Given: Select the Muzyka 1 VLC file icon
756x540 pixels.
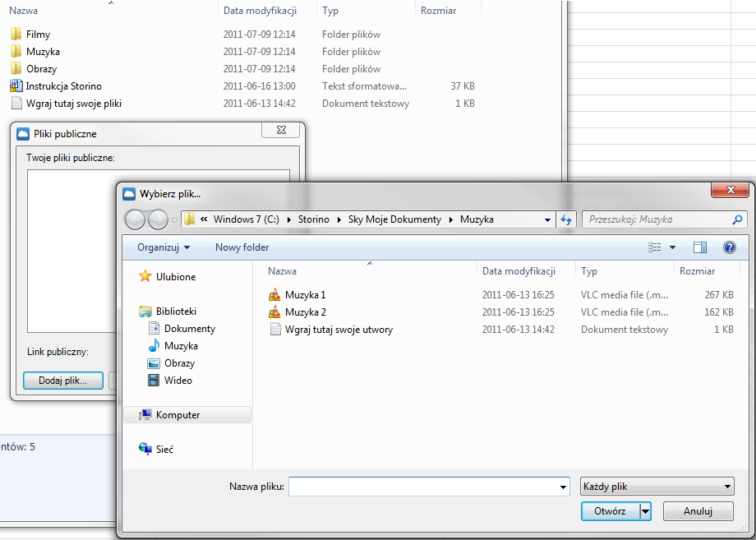Looking at the screenshot, I should (274, 294).
